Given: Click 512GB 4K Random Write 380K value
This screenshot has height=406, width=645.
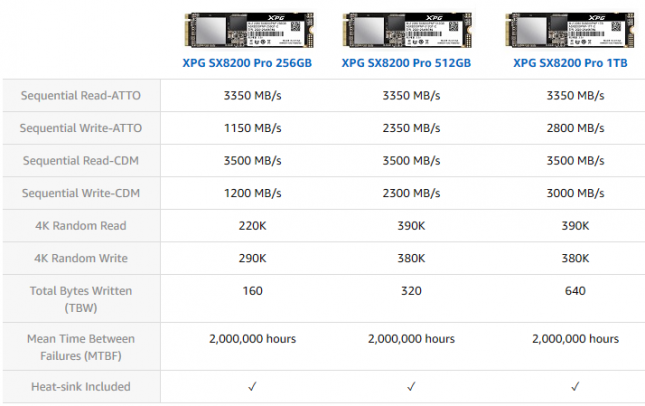Looking at the screenshot, I should click(x=411, y=258).
